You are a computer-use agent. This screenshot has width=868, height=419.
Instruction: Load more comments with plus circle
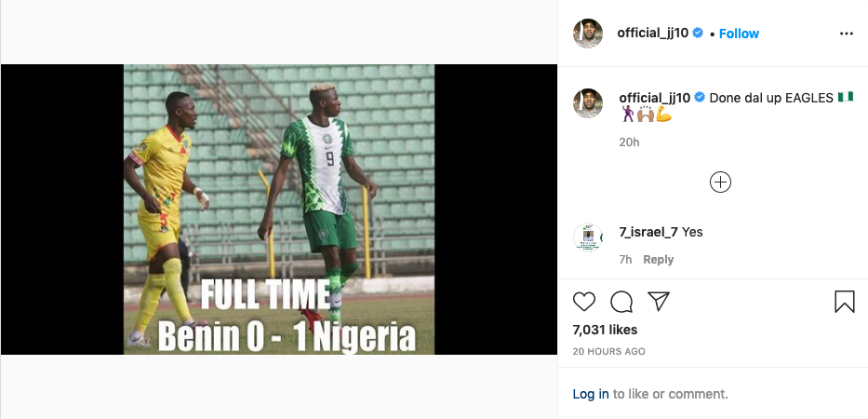coord(720,182)
